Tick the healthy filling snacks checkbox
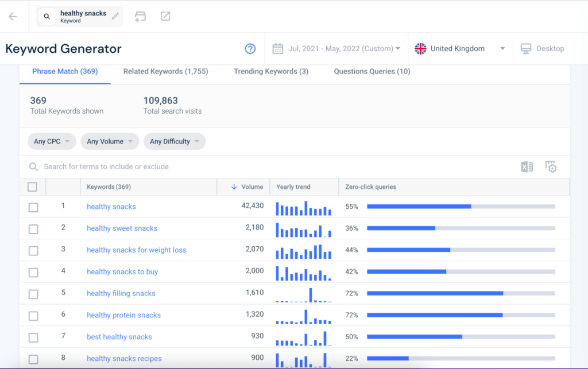 click(33, 294)
